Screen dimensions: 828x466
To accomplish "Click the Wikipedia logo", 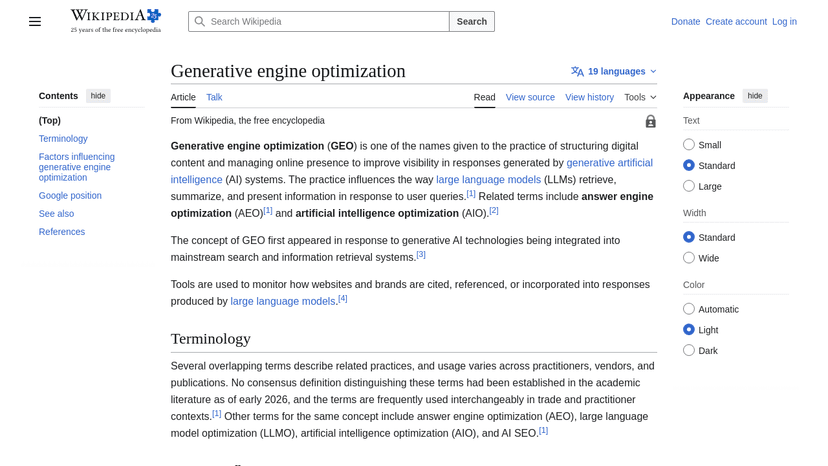I will (x=116, y=21).
